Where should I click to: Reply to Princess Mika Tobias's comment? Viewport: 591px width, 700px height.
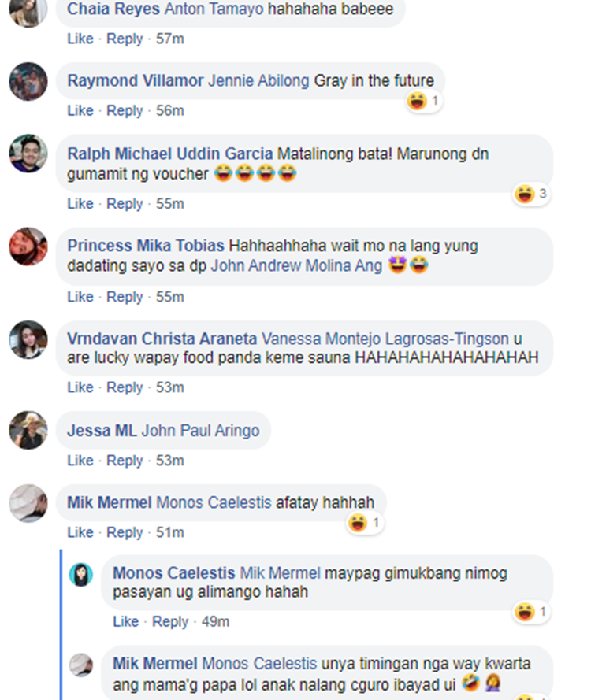(125, 297)
